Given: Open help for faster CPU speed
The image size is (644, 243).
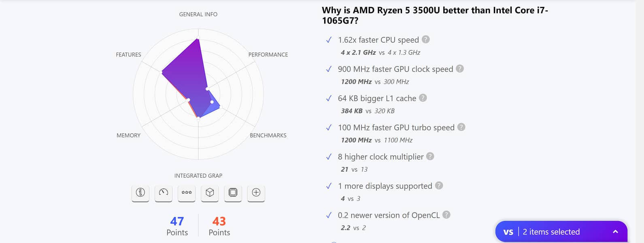Looking at the screenshot, I should 426,40.
